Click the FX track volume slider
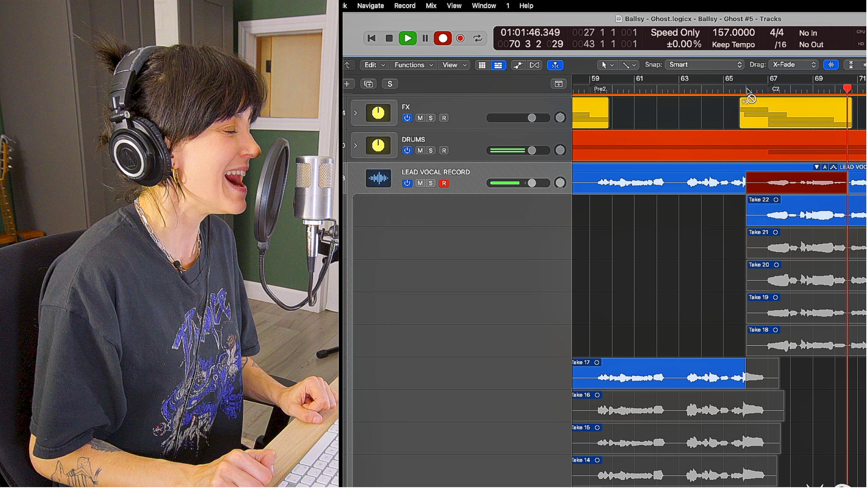The width and height of the screenshot is (868, 488). coord(533,118)
